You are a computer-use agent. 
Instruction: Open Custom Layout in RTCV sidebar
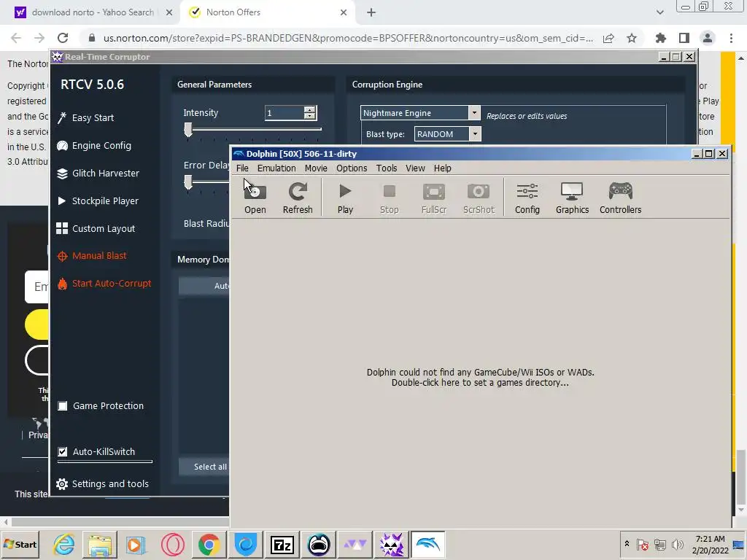tap(96, 228)
